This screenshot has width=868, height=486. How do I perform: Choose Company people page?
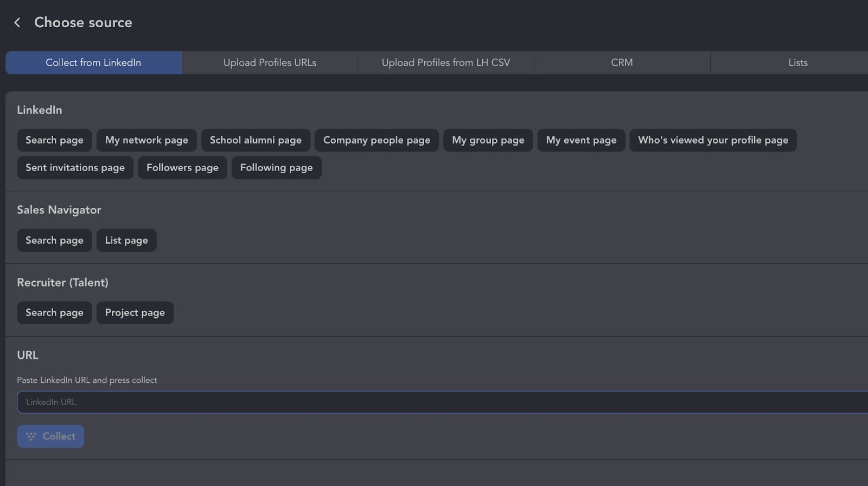click(376, 140)
